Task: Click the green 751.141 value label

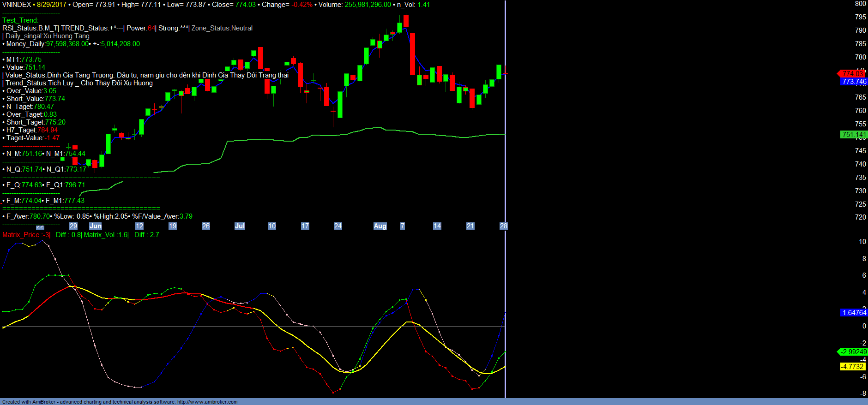Action: [x=854, y=135]
